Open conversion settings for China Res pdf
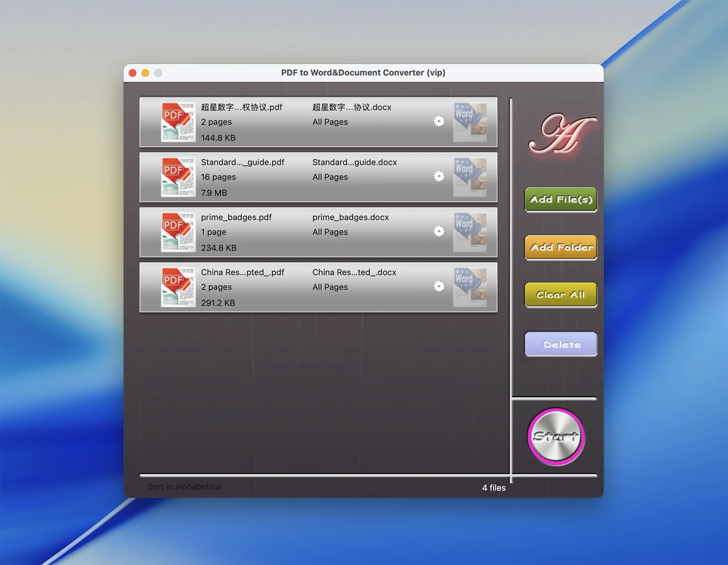Screen dimensions: 728x565 (439, 286)
